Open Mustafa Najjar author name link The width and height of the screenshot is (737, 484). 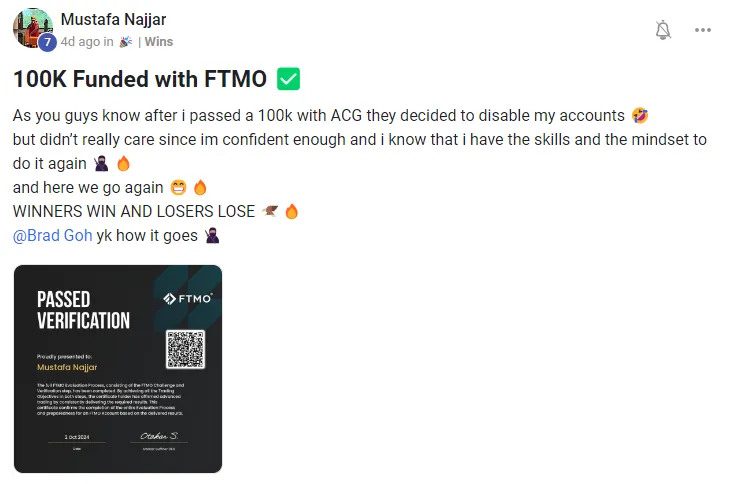(113, 20)
